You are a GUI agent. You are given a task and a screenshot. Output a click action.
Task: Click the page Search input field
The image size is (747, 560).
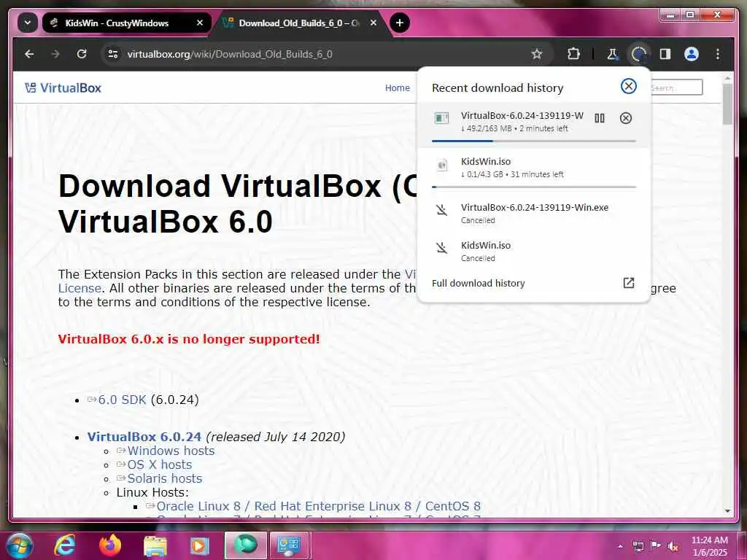(x=676, y=87)
